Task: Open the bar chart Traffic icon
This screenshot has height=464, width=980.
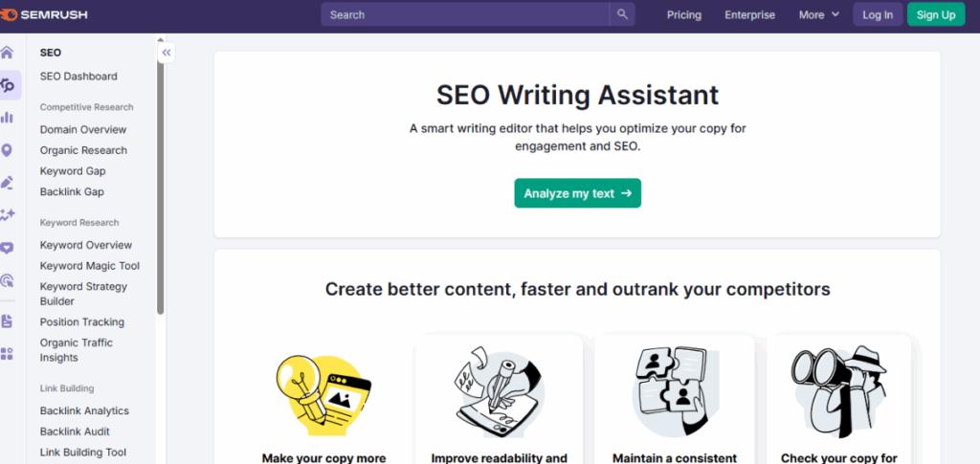Action: (7, 118)
